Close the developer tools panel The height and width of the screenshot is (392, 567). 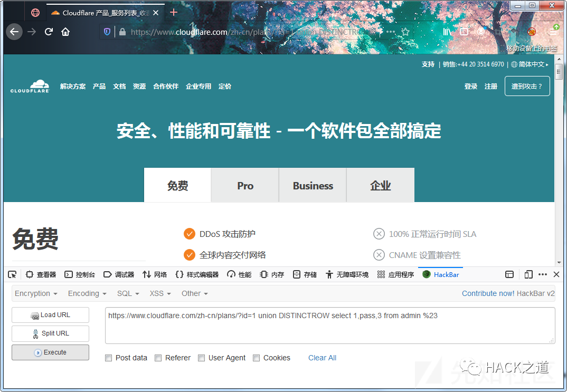click(x=556, y=274)
